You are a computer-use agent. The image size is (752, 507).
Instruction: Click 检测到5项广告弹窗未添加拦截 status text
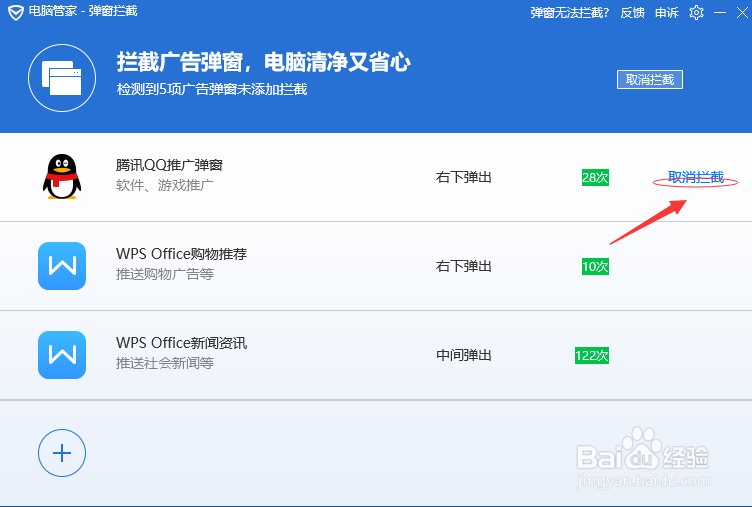point(212,89)
